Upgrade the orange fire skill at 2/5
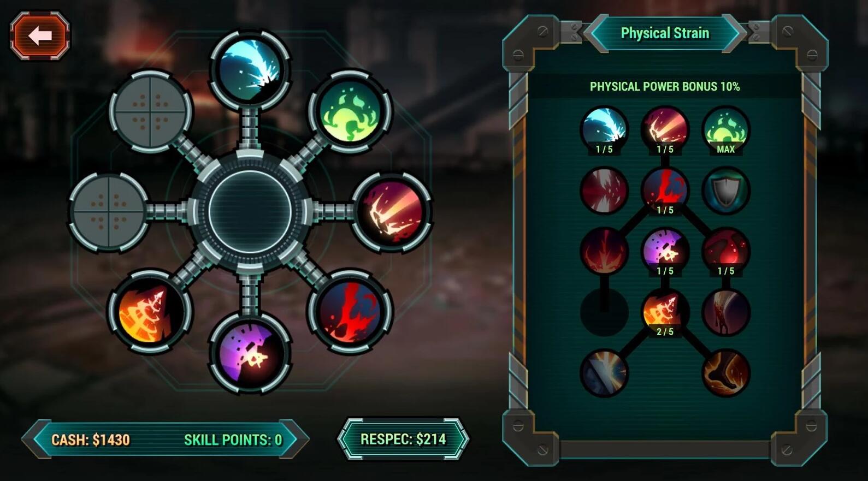Image resolution: width=868 pixels, height=481 pixels. (665, 313)
